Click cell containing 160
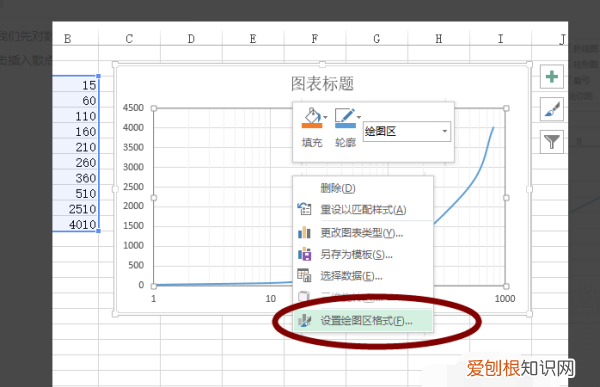This screenshot has height=387, width=600. (75, 131)
